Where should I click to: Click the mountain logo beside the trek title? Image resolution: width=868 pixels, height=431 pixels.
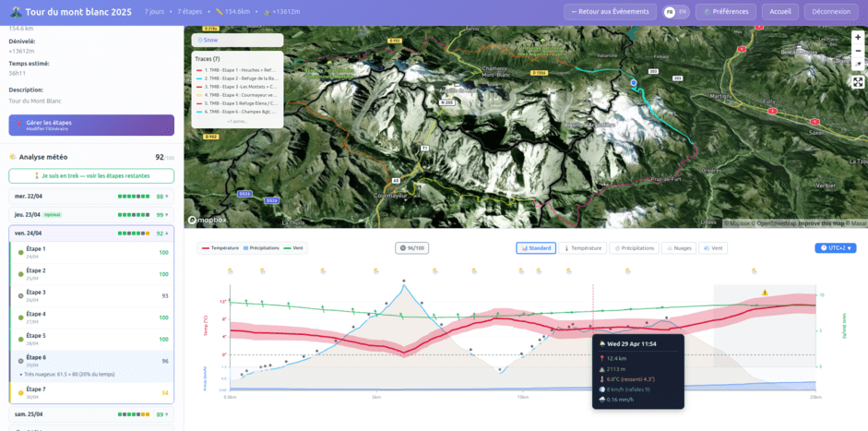tap(14, 12)
